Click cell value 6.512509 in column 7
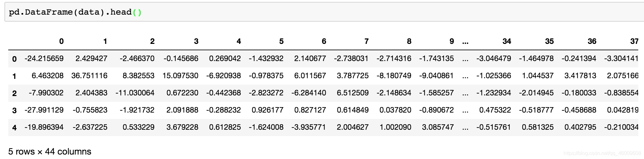The image size is (644, 159). 353,93
